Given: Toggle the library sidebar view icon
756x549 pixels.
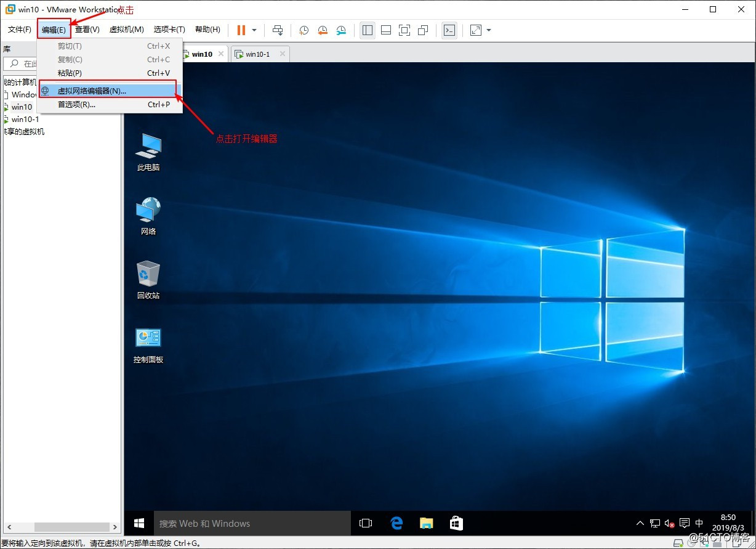Looking at the screenshot, I should click(368, 30).
